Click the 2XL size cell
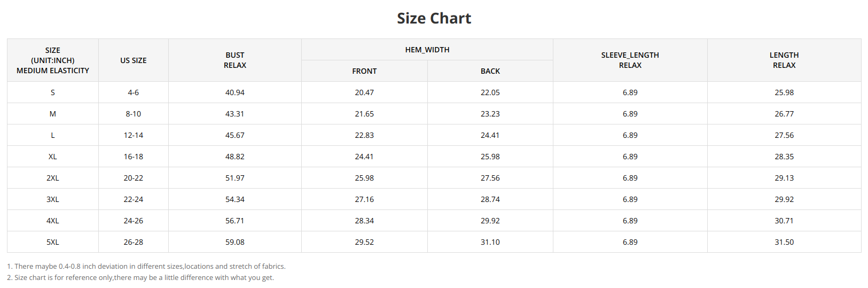This screenshot has width=868, height=288. pos(52,178)
